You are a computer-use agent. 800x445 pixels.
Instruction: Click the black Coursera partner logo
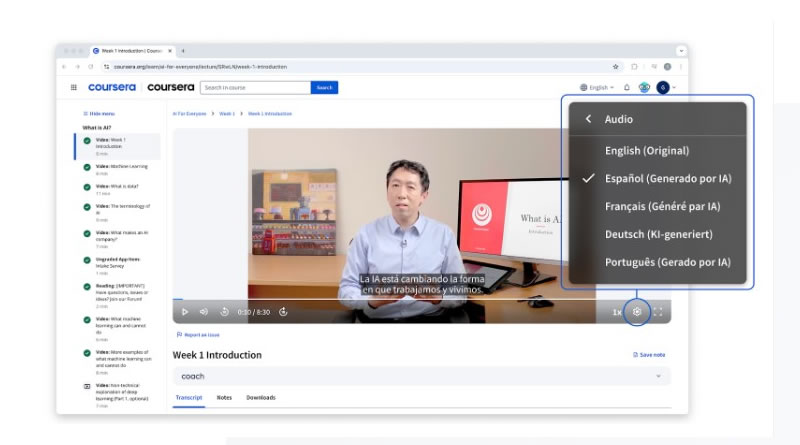170,87
